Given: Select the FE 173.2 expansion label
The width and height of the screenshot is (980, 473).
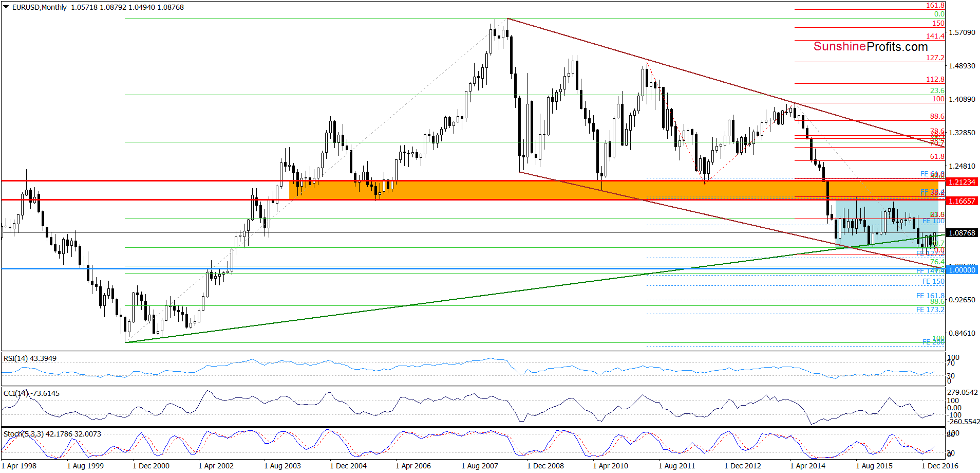Looking at the screenshot, I should pyautogui.click(x=931, y=310).
